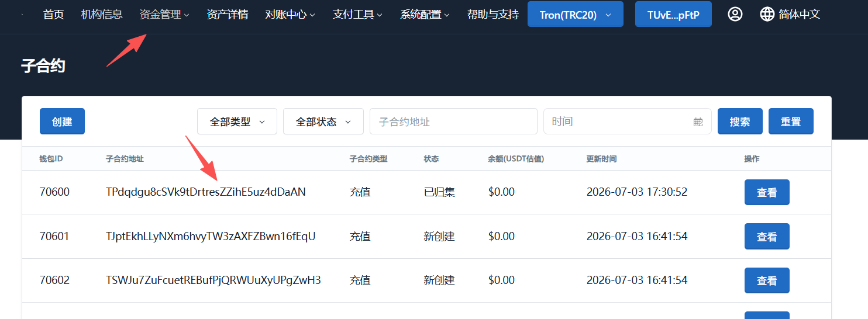Open the 全部类型 filter dropdown
Screen dimensions: 868x319
[x=237, y=122]
